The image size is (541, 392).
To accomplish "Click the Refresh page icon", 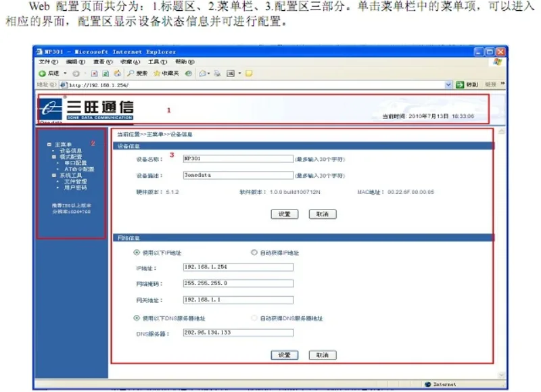I will tap(105, 74).
